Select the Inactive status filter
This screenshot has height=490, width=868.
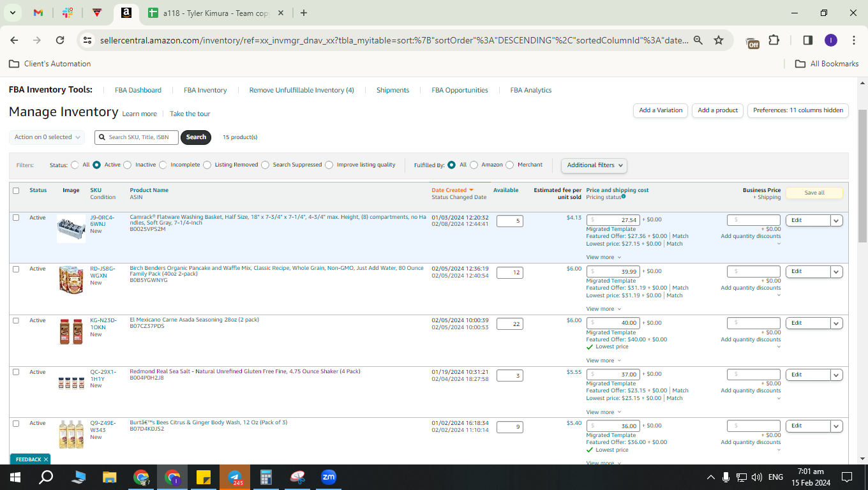[x=127, y=165]
